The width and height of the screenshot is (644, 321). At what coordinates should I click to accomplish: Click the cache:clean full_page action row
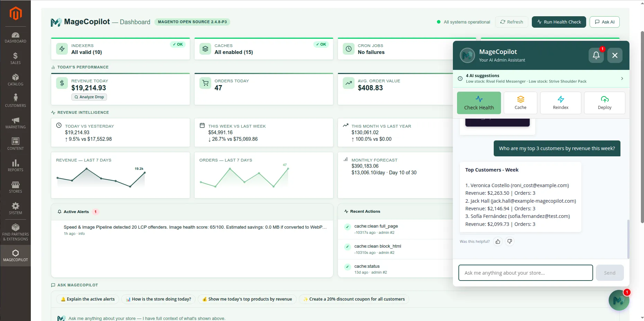coord(395,229)
